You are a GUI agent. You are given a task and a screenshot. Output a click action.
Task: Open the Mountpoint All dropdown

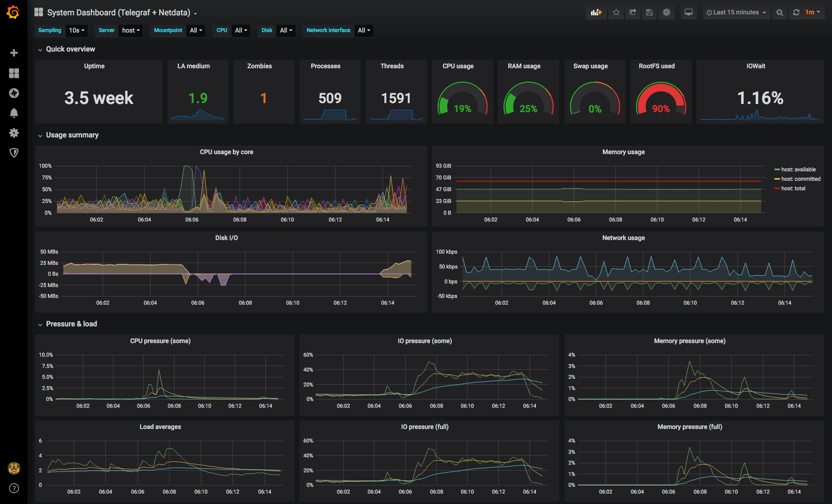tap(196, 30)
